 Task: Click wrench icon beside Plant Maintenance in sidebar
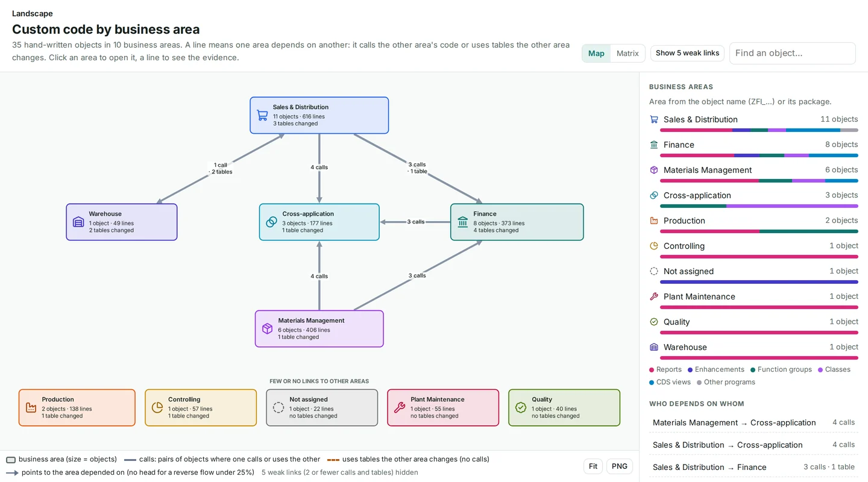click(x=654, y=296)
